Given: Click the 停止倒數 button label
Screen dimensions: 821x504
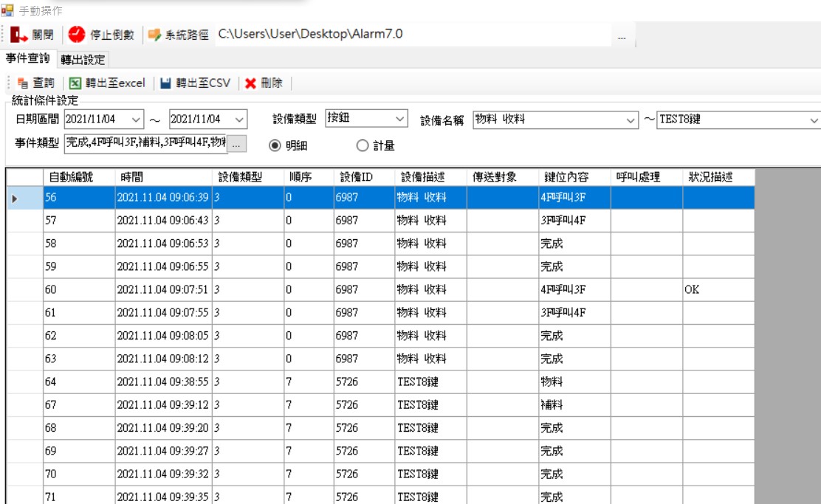Looking at the screenshot, I should tap(112, 35).
